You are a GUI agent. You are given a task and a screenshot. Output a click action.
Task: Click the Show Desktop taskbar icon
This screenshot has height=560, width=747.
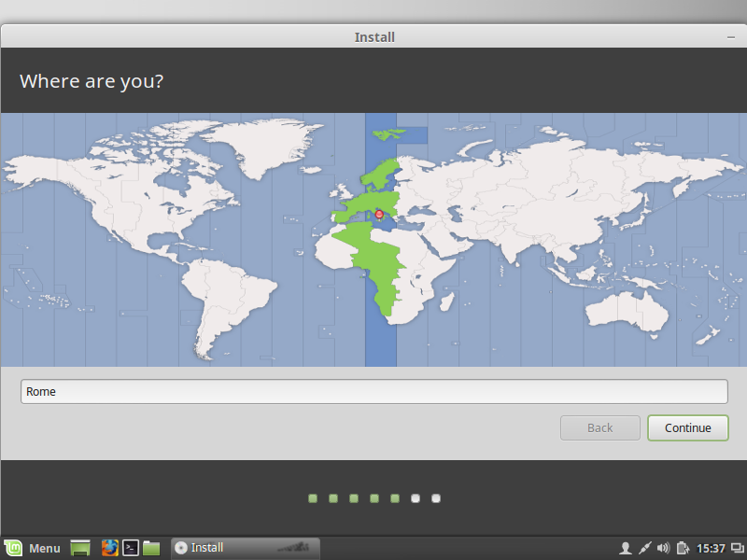80,548
